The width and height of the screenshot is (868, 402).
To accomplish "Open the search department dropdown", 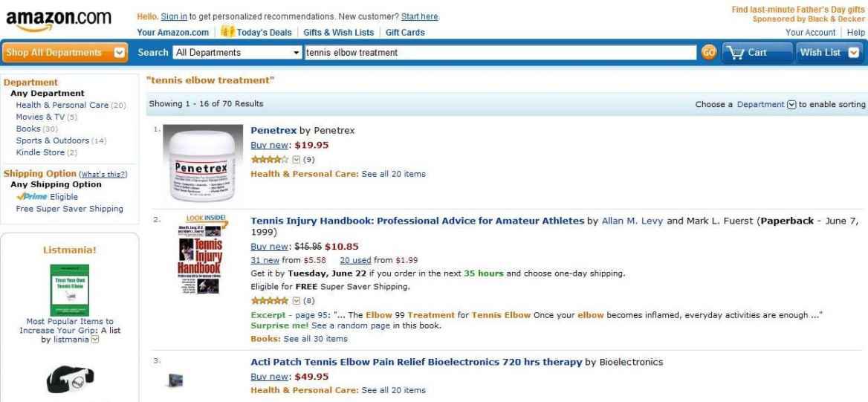I will point(237,53).
